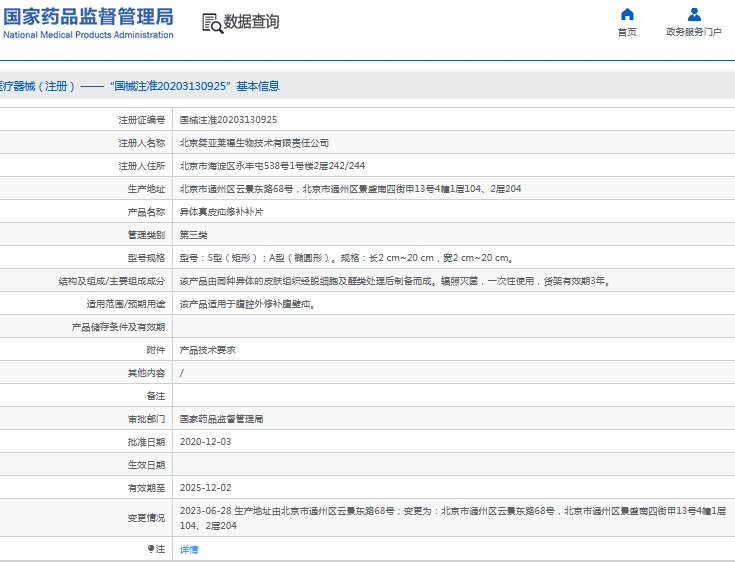Click the value 国械注准20203130925 in the table

[228, 120]
